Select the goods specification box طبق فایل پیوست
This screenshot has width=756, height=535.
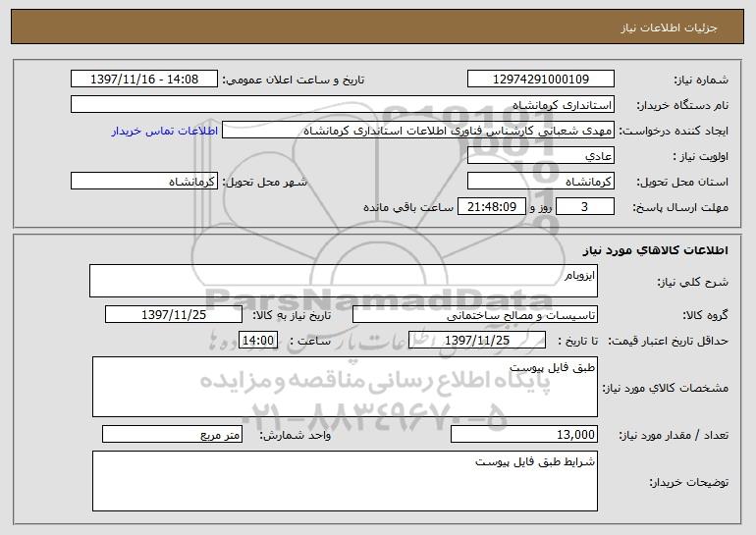pyautogui.click(x=345, y=387)
